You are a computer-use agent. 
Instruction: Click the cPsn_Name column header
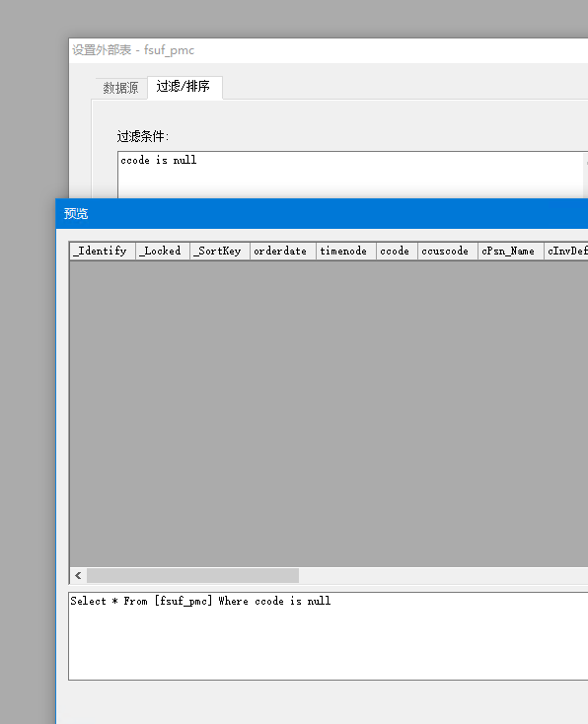coord(510,252)
